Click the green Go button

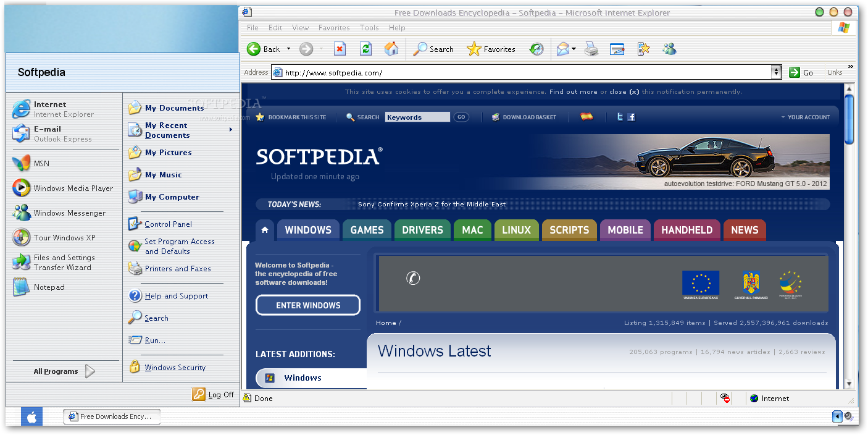pyautogui.click(x=801, y=72)
